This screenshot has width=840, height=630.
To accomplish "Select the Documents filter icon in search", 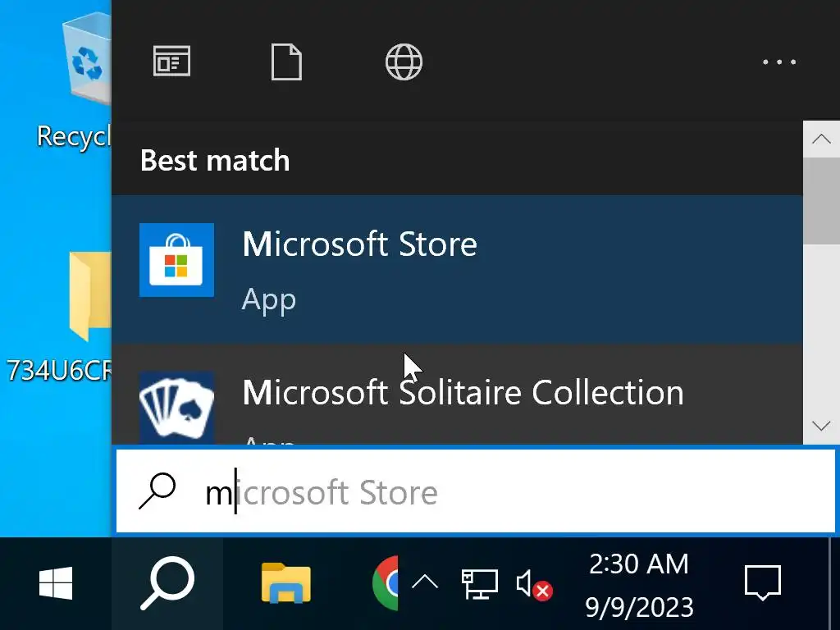I will (286, 62).
